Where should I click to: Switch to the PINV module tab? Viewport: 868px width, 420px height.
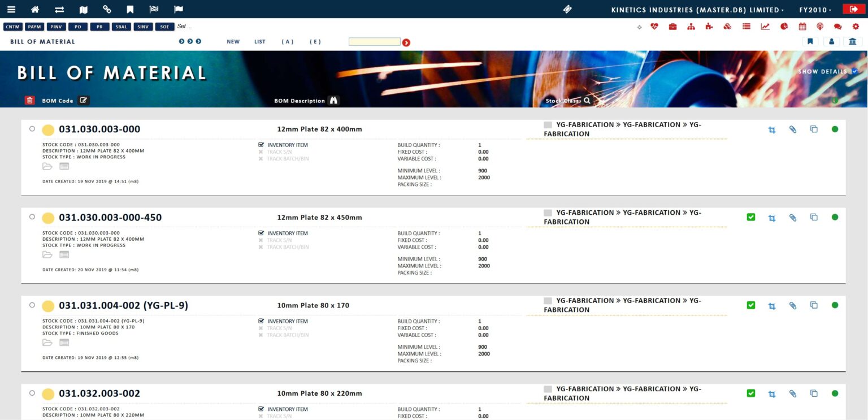(x=56, y=26)
